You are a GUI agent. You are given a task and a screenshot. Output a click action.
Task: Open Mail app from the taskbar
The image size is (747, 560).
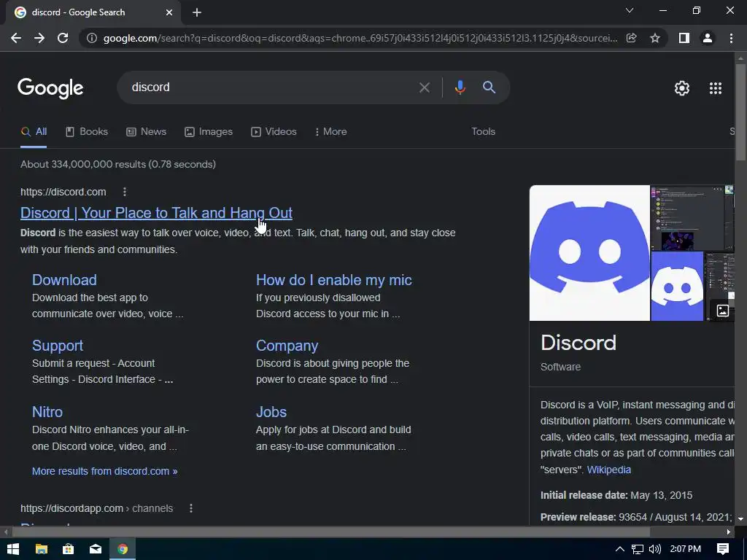[96, 549]
